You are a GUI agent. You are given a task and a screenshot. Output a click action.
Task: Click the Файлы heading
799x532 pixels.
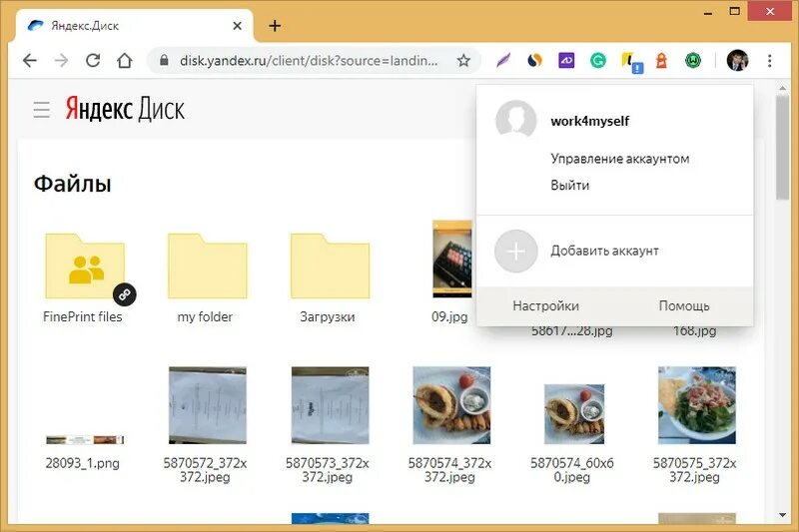pyautogui.click(x=72, y=184)
